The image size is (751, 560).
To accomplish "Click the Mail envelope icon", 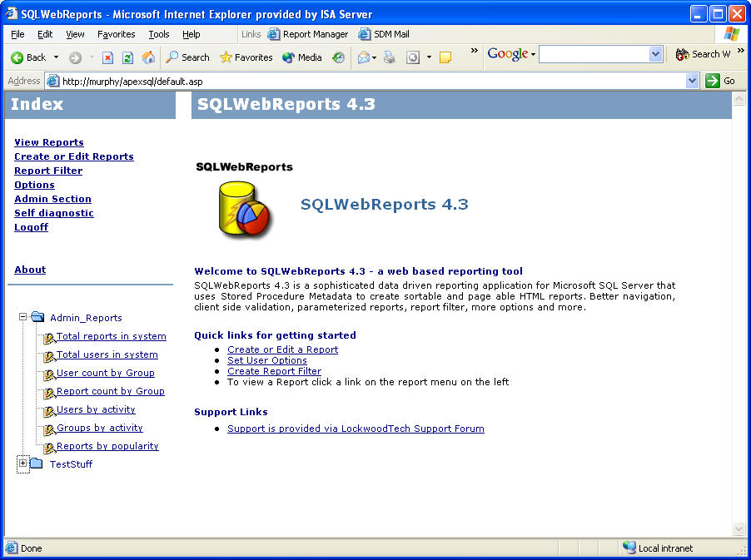I will 364,58.
